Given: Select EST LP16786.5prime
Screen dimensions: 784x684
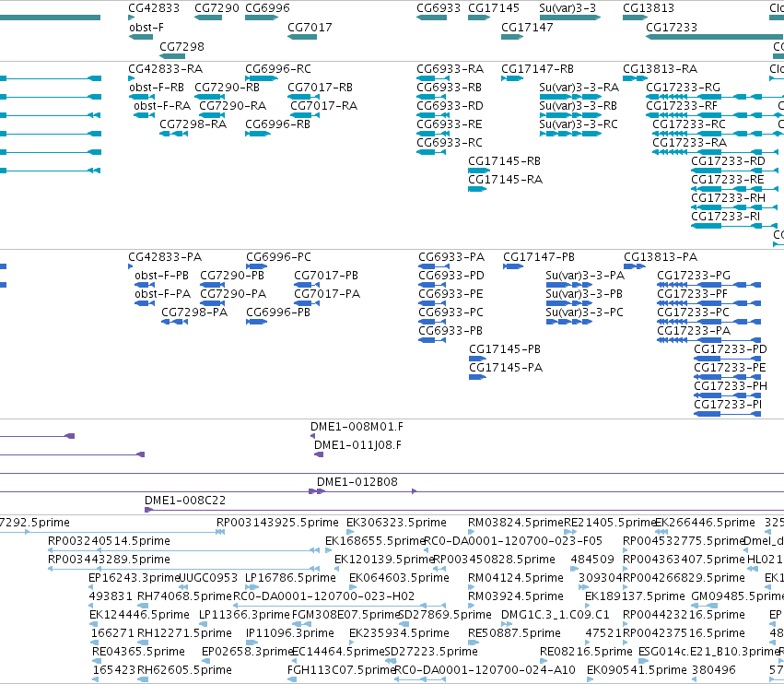Looking at the screenshot, I should pyautogui.click(x=290, y=578).
